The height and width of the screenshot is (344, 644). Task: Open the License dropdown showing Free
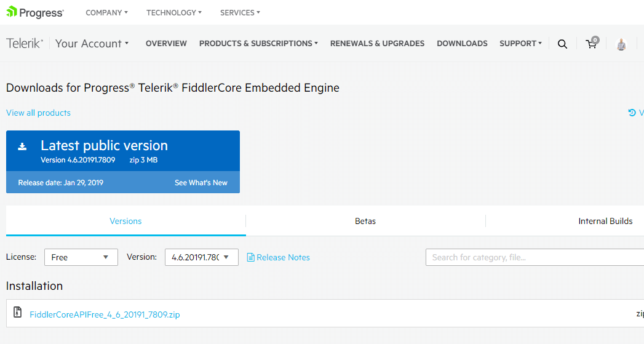[x=81, y=257]
